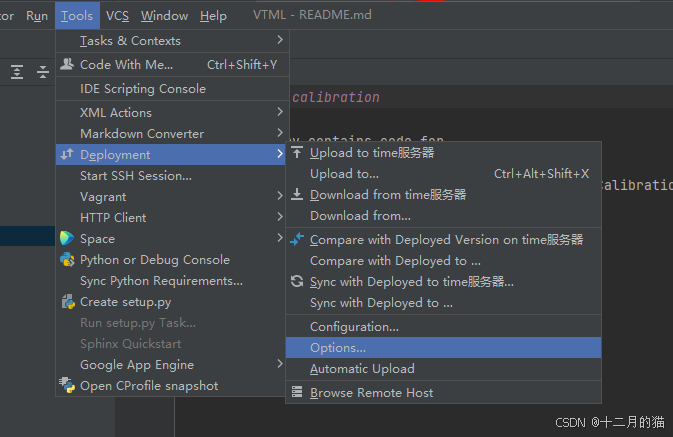Image resolution: width=673 pixels, height=437 pixels.
Task: Open the Window menu
Action: point(164,16)
